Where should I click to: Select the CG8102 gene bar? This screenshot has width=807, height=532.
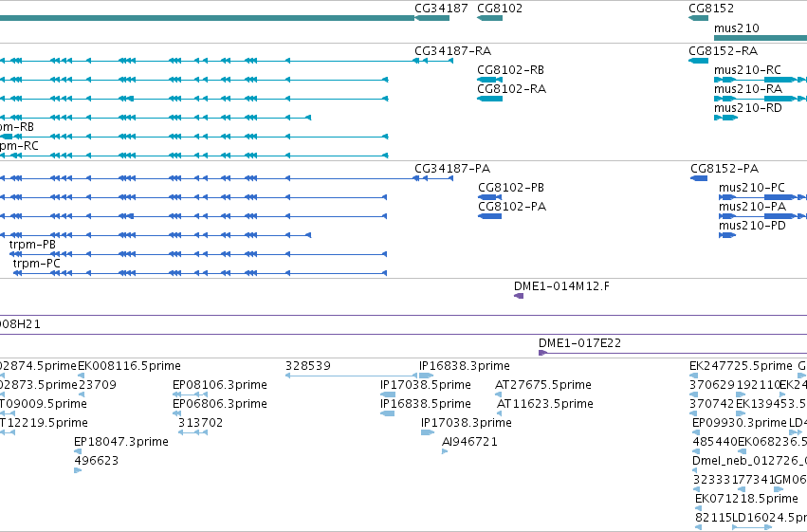click(x=489, y=18)
